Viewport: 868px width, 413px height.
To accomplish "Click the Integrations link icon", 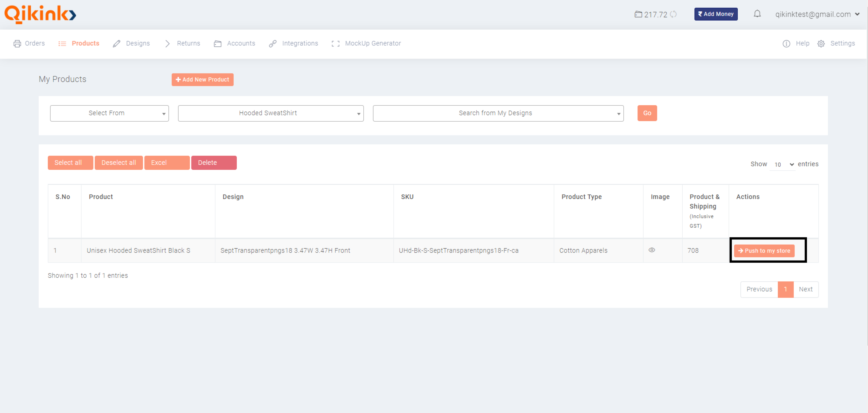I will tap(273, 43).
